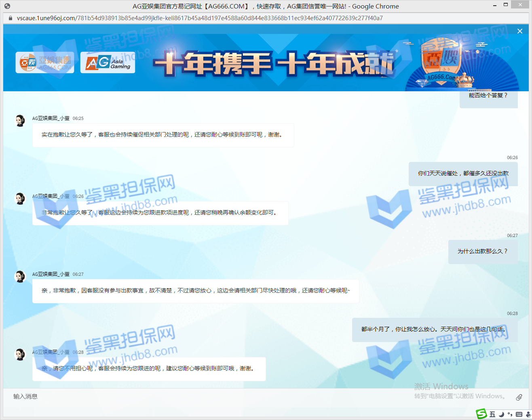The width and height of the screenshot is (532, 420).
Task: Click the AG Asia Gaming logo
Action: [x=108, y=63]
